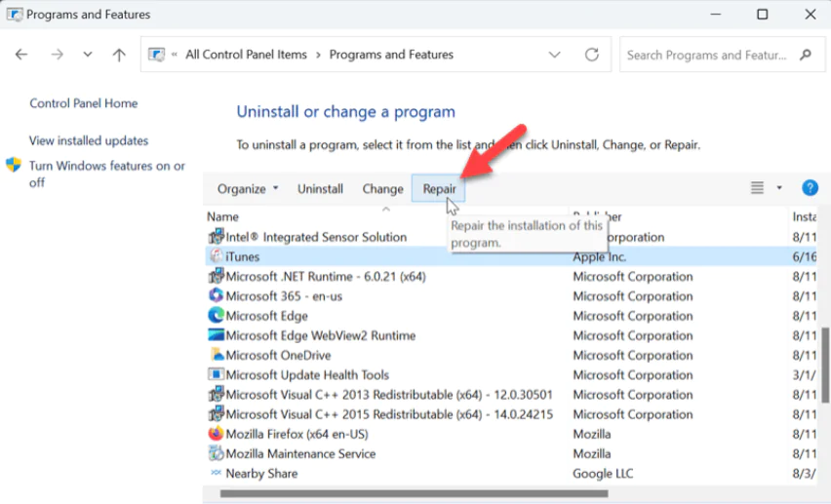Select Microsoft Edge WebView2 Runtime entry

(321, 335)
